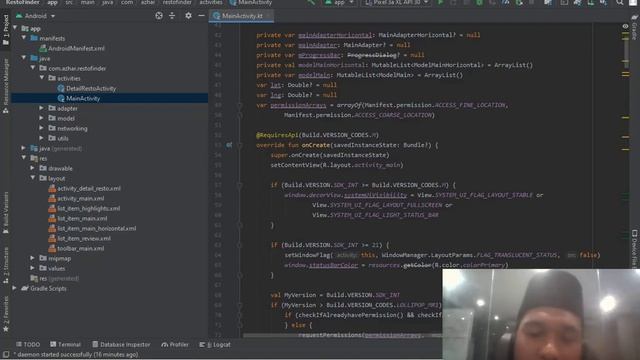The image size is (640, 360).
Task: Fold the onCreate function in gutter
Action: 240,145
